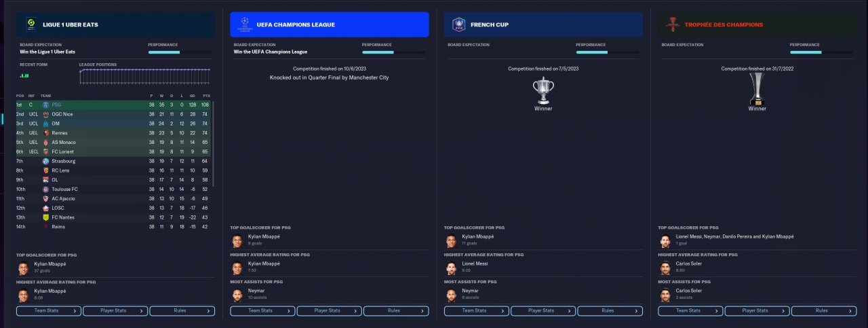Image resolution: width=868 pixels, height=328 pixels.
Task: Click the LOSC club badge
Action: [x=45, y=208]
